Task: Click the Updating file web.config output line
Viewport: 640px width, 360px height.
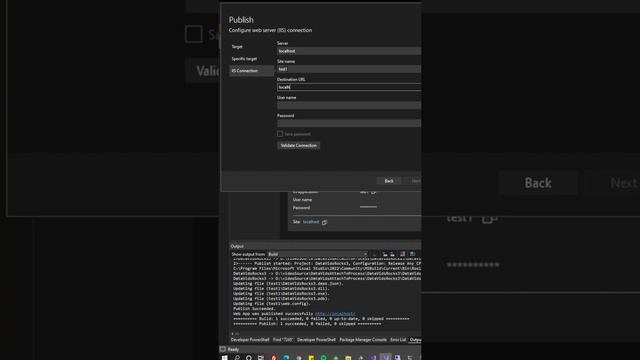Action: coord(271,304)
